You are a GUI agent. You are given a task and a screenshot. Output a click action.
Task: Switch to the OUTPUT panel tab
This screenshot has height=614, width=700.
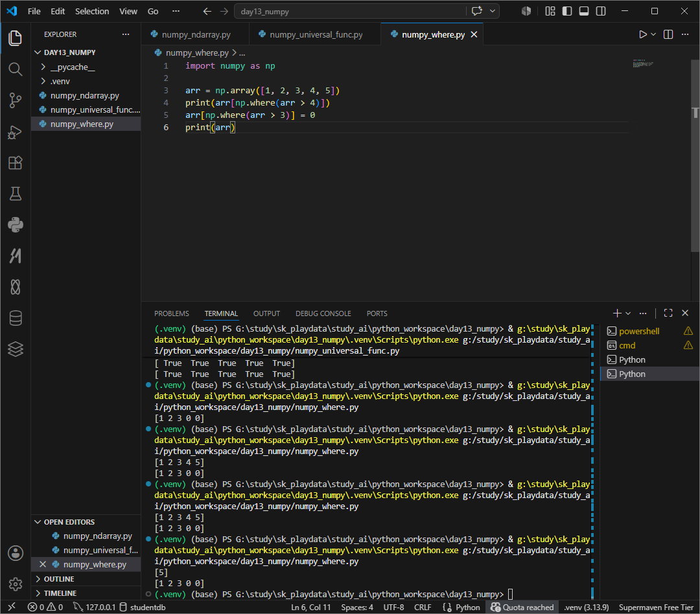tap(266, 313)
